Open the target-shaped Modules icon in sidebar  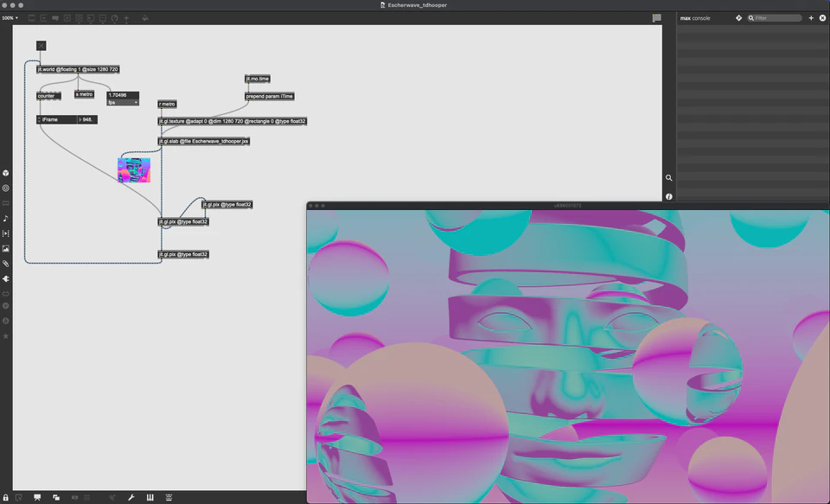[x=6, y=188]
